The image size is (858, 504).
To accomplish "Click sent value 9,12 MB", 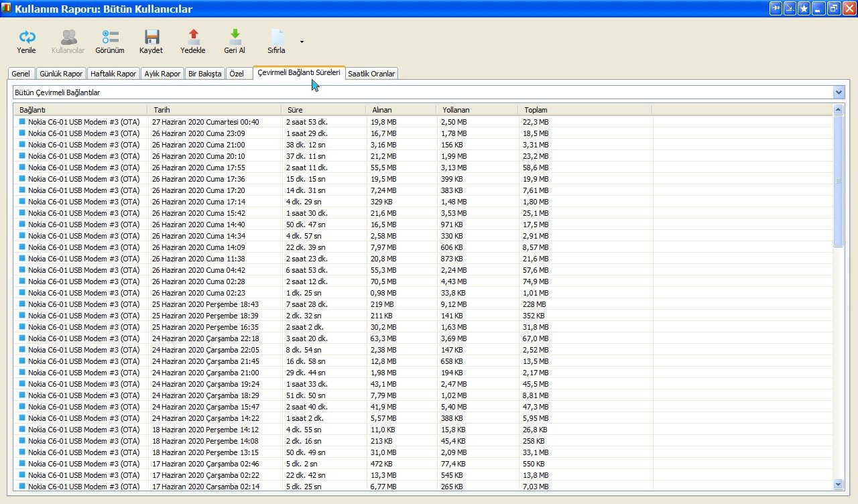I will tap(454, 304).
